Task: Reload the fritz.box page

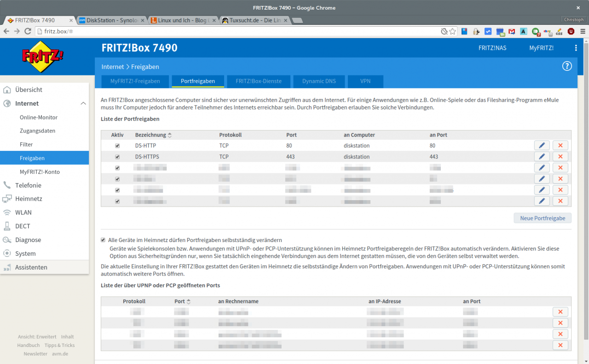Action: [x=28, y=31]
